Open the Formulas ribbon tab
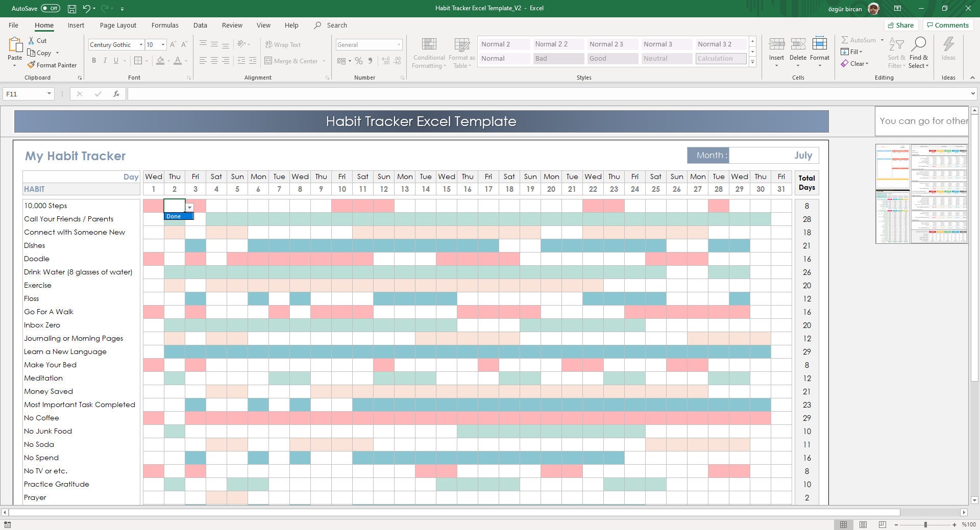 click(x=165, y=25)
